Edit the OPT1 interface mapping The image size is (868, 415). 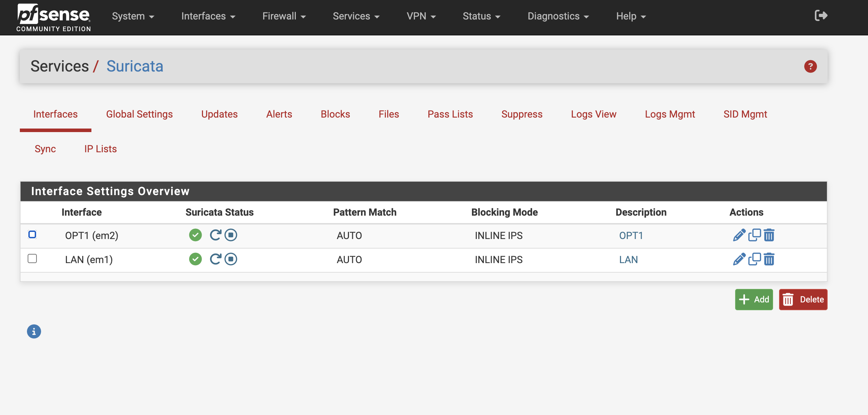[x=739, y=235]
